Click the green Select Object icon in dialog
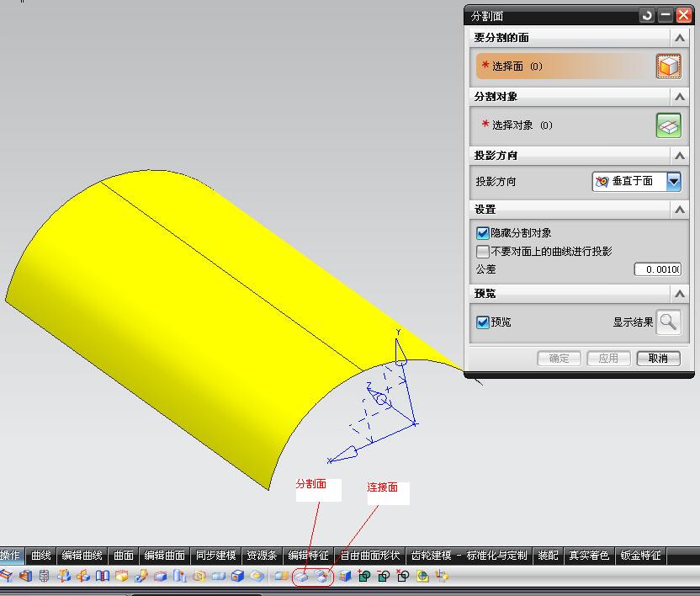Viewport: 700px width, 596px height. tap(668, 125)
